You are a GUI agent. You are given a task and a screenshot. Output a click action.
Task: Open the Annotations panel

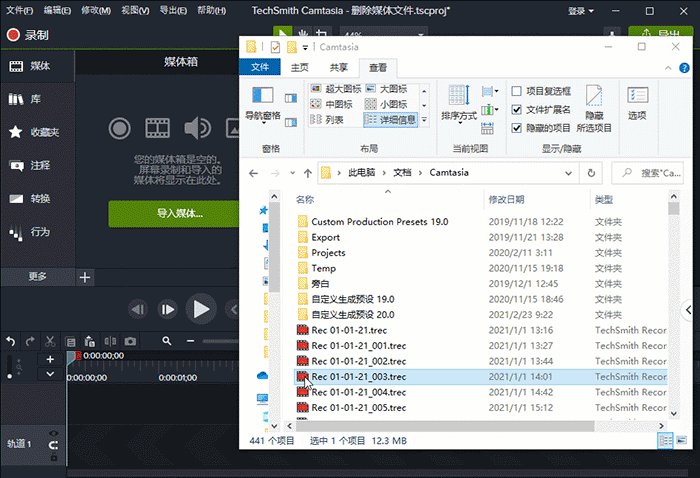pos(29,166)
